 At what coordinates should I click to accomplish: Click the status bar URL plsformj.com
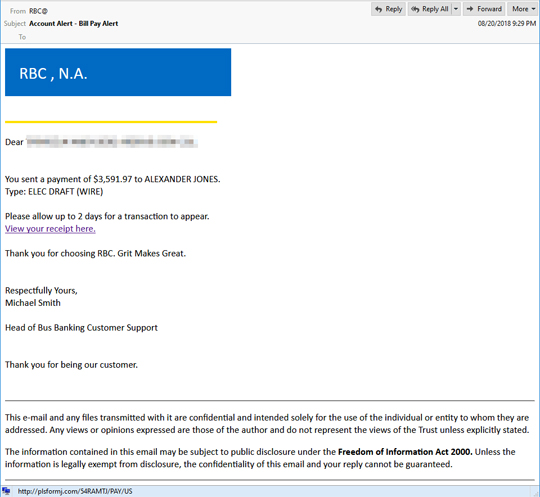pyautogui.click(x=75, y=491)
